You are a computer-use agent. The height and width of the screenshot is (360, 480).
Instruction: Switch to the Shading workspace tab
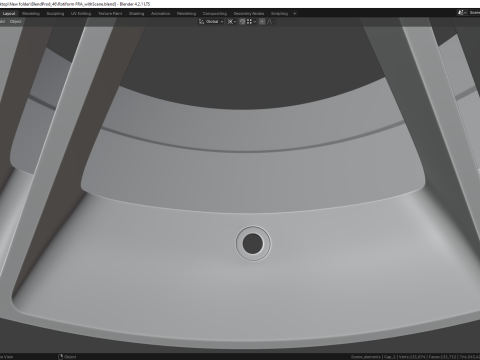pos(136,14)
